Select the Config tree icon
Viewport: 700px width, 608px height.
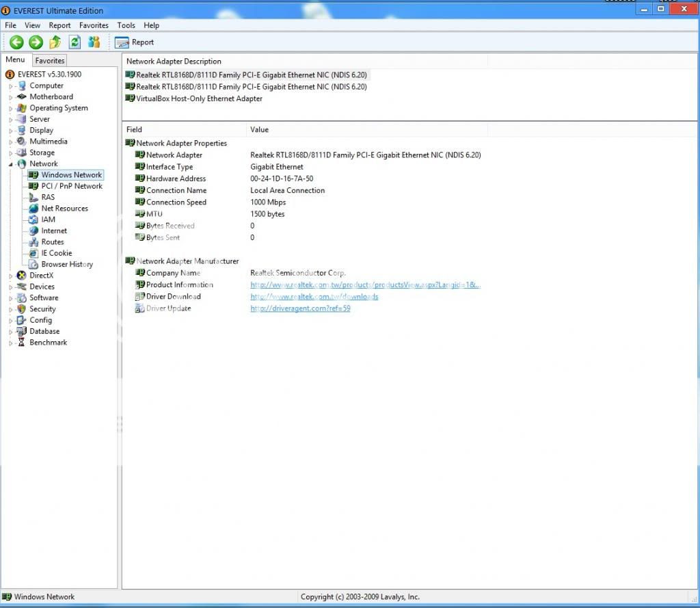(21, 320)
